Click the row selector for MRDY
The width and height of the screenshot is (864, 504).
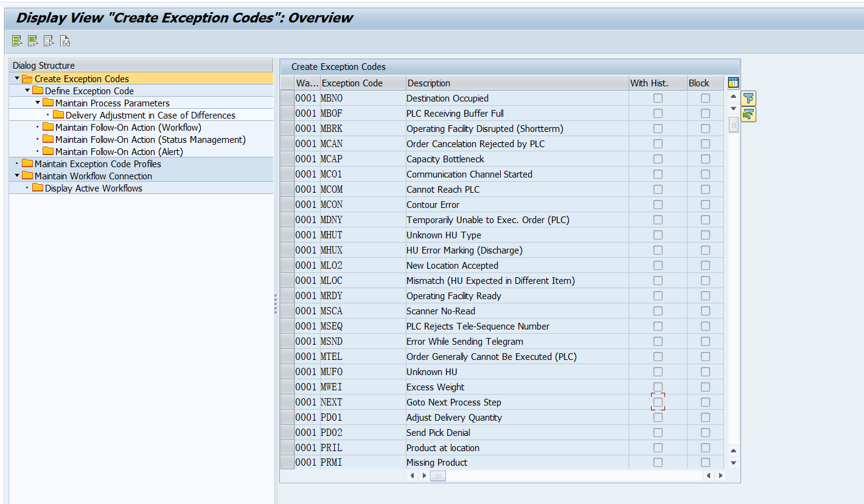coord(287,296)
